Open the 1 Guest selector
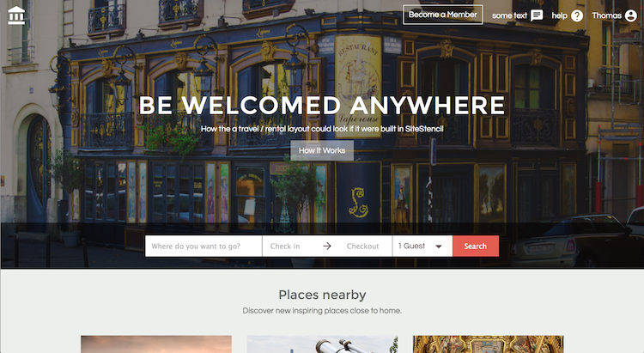The image size is (644, 353). click(422, 246)
